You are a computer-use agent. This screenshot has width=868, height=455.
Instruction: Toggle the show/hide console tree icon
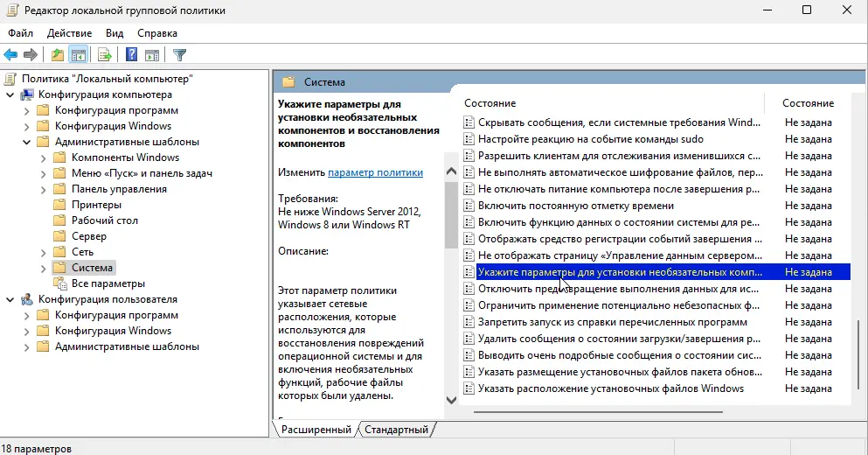(x=79, y=55)
